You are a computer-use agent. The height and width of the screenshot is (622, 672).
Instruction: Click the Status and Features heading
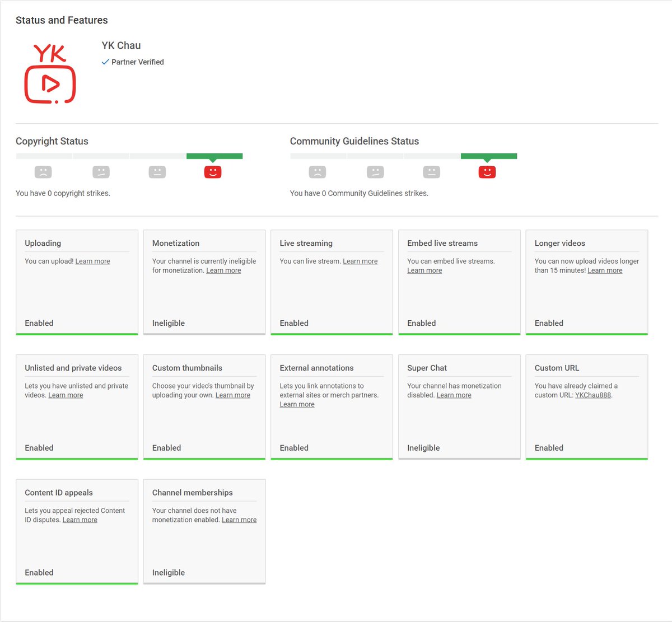62,20
